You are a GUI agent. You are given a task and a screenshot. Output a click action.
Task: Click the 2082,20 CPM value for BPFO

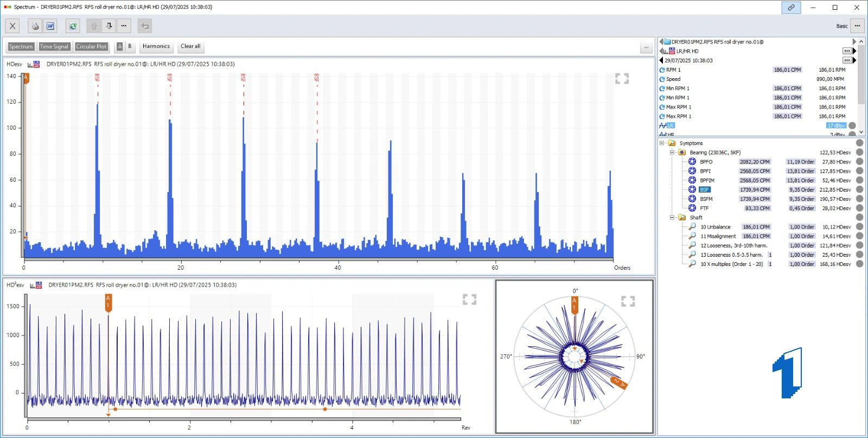click(x=755, y=162)
